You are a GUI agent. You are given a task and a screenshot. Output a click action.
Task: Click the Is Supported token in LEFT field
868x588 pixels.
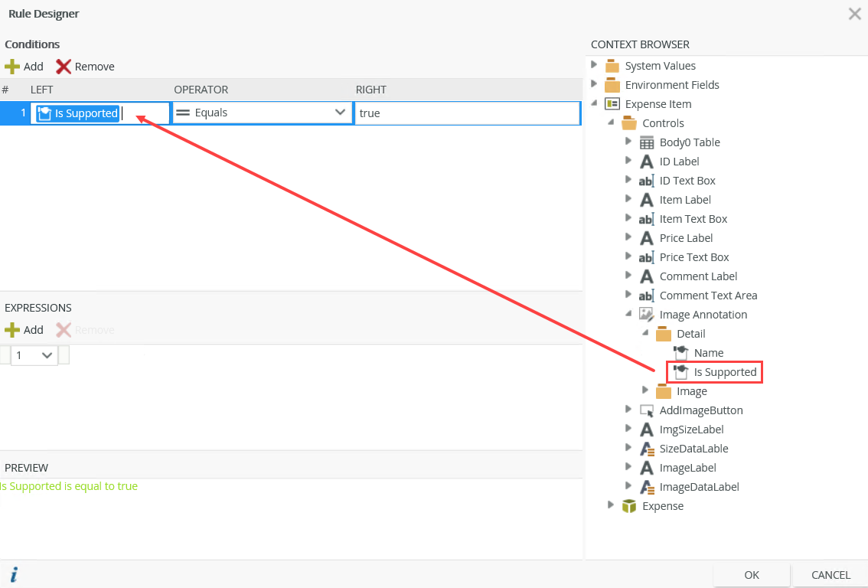pyautogui.click(x=77, y=113)
